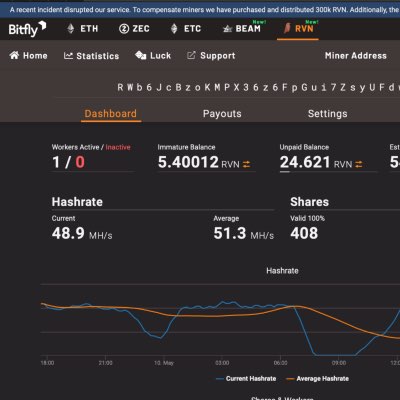The height and width of the screenshot is (400, 400).
Task: Click the Immature Balance label
Action: (x=186, y=147)
